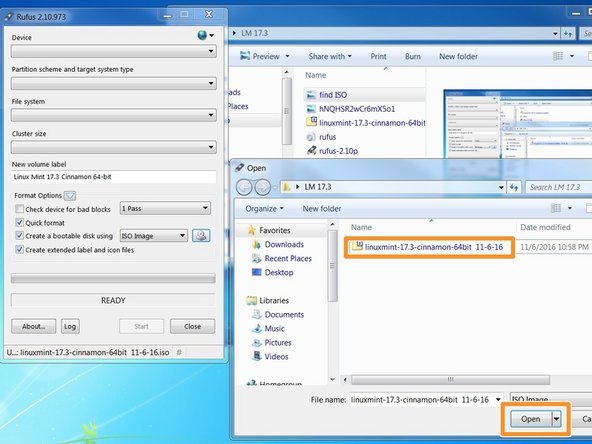Image resolution: width=592 pixels, height=444 pixels.
Task: Click Explorer change view icon
Action: pyautogui.click(x=558, y=56)
